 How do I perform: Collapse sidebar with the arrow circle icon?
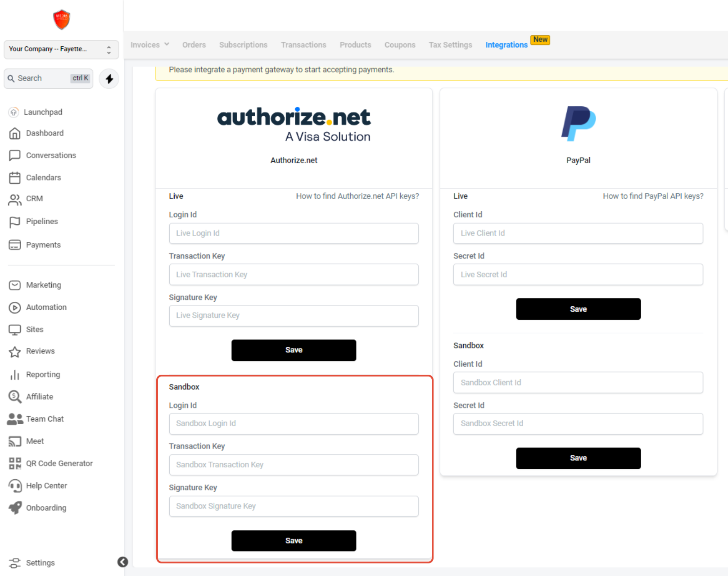[x=122, y=562]
